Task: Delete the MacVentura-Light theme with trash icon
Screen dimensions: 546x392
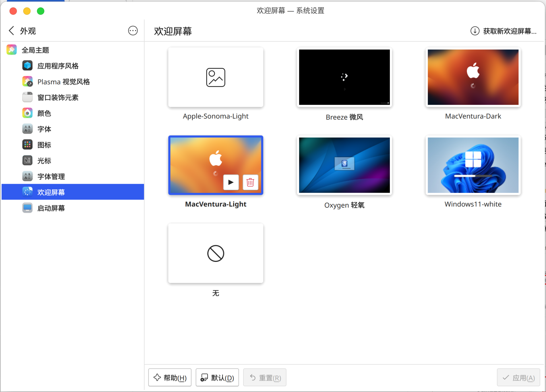Action: [x=250, y=182]
